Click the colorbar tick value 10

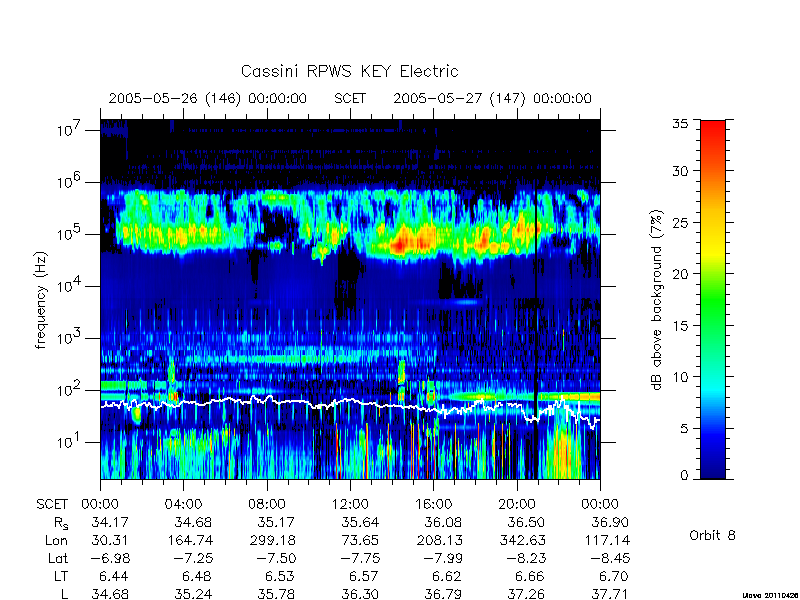point(681,377)
